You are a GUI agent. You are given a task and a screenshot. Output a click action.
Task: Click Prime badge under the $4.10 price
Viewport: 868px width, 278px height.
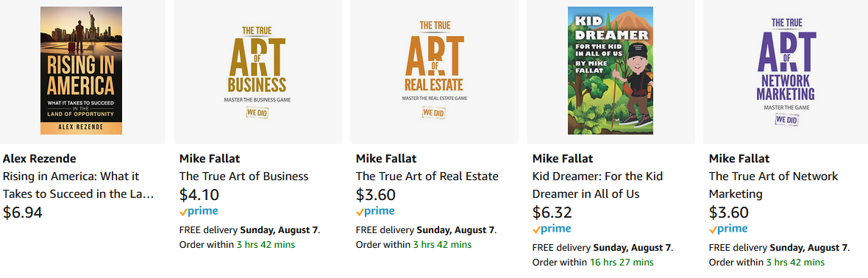point(199,211)
